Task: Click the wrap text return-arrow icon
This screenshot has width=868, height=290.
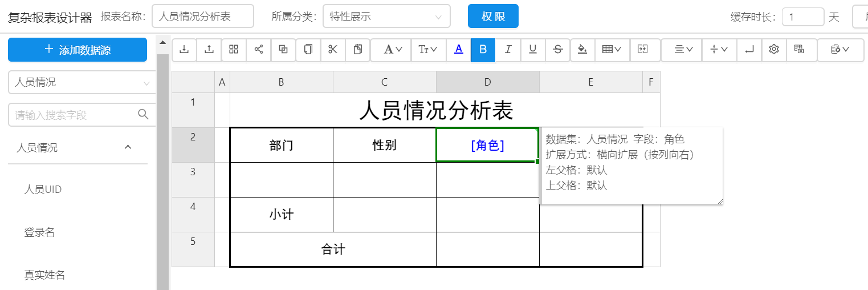Action: click(x=749, y=50)
